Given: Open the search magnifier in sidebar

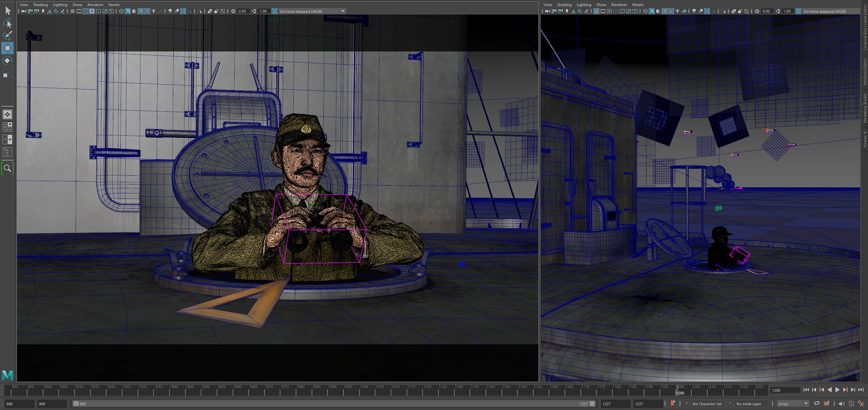Looking at the screenshot, I should coord(8,168).
